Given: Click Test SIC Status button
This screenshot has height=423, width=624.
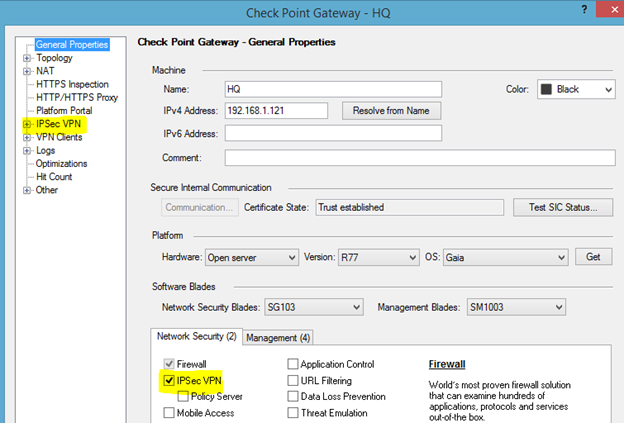Looking at the screenshot, I should [x=563, y=207].
